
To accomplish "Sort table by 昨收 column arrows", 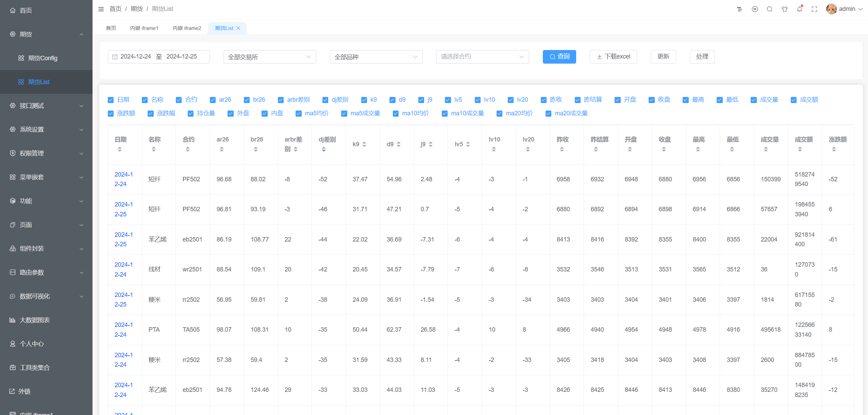I will click(x=562, y=149).
